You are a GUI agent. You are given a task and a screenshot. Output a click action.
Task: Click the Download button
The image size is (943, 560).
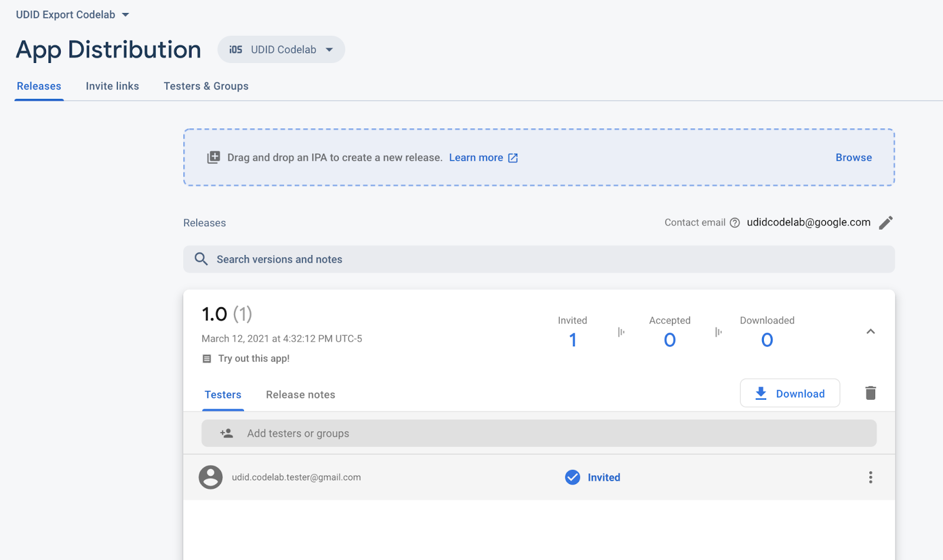click(790, 393)
